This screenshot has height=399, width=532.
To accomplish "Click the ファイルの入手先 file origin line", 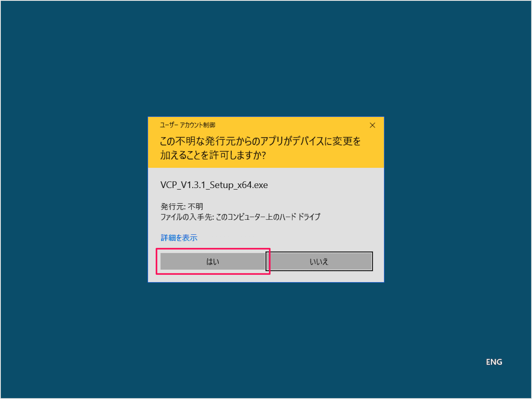I will click(x=240, y=217).
